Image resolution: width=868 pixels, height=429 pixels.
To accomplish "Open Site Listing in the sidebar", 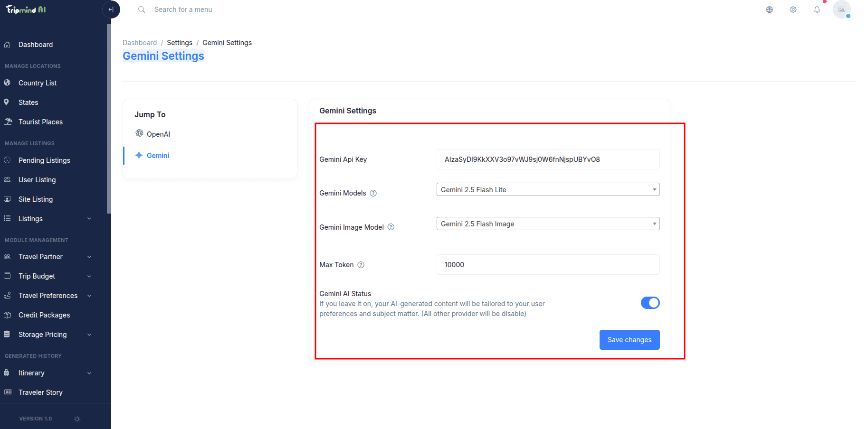I will point(36,199).
